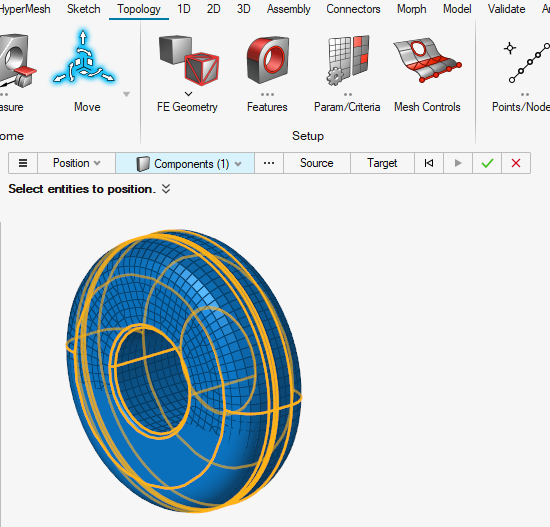Open the Connectors ribbon tab
The height and width of the screenshot is (527, 550).
[x=353, y=9]
